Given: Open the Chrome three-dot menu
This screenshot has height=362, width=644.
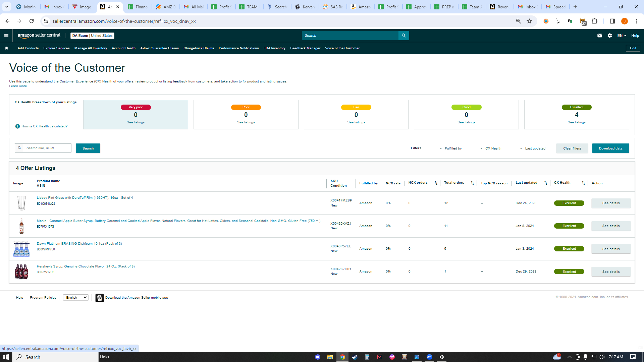Looking at the screenshot, I should [637, 21].
